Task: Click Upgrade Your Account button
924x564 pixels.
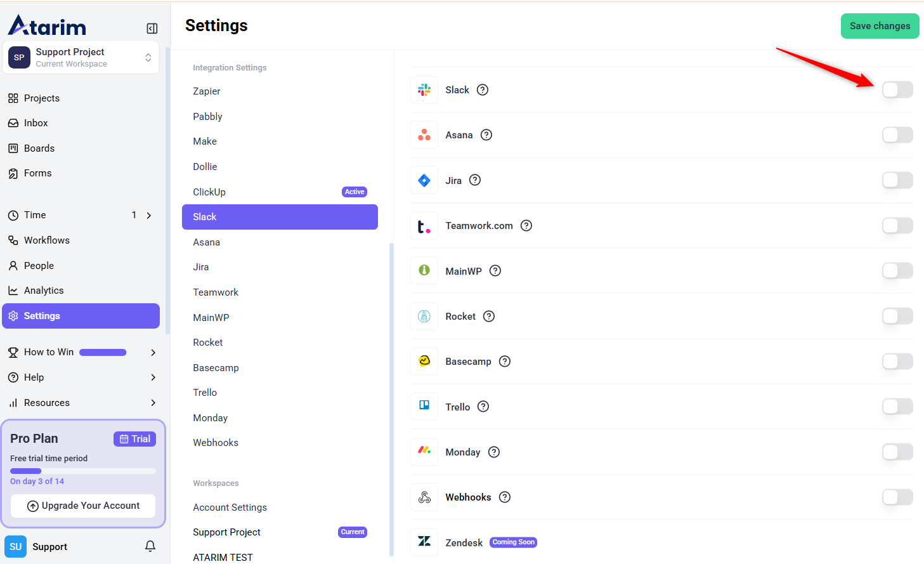Action: (83, 506)
